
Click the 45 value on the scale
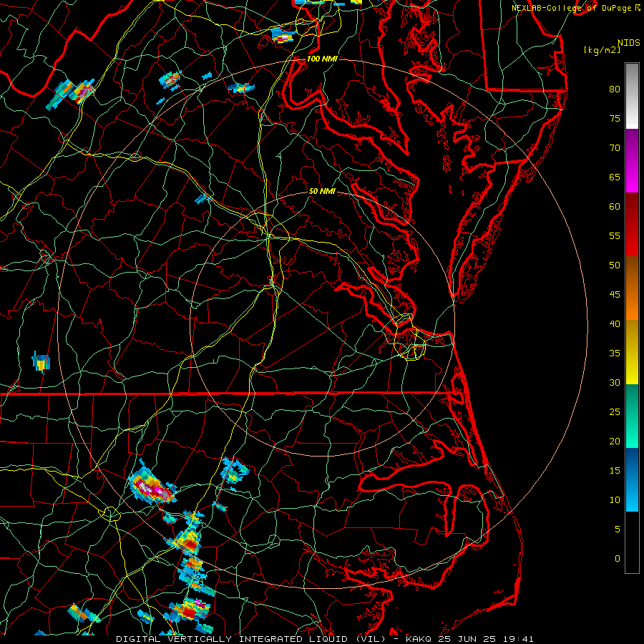click(615, 295)
